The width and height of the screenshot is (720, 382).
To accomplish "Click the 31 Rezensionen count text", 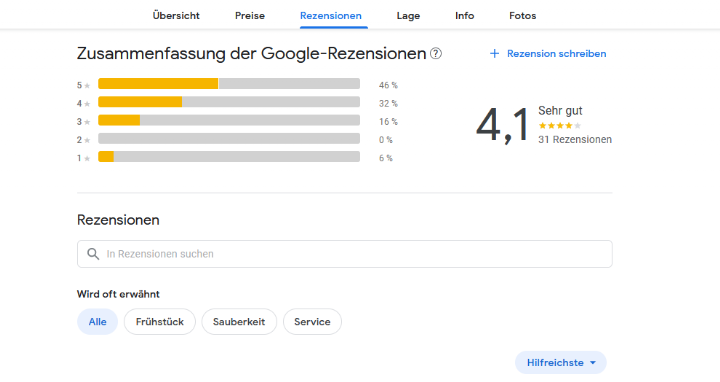I will 575,140.
